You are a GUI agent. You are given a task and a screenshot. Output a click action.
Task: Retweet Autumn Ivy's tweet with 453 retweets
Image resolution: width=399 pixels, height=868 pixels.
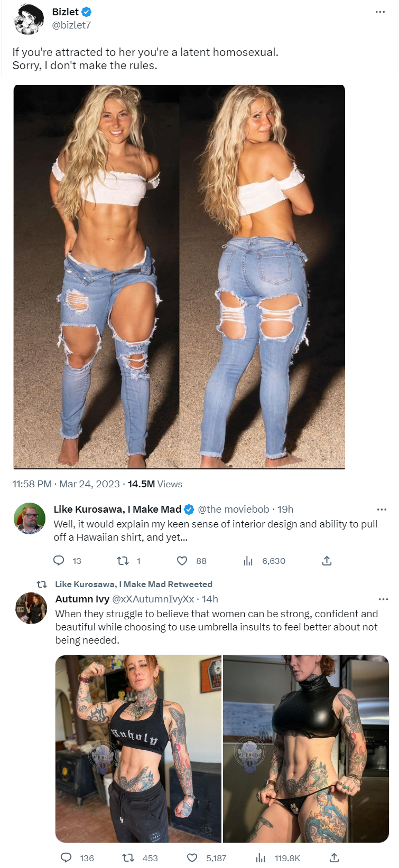(x=128, y=857)
